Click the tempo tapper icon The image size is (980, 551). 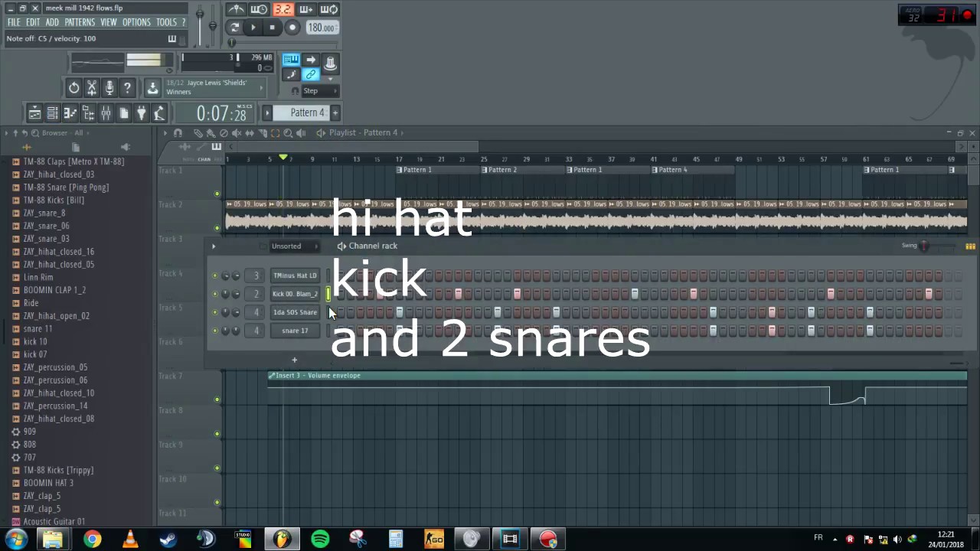click(159, 113)
